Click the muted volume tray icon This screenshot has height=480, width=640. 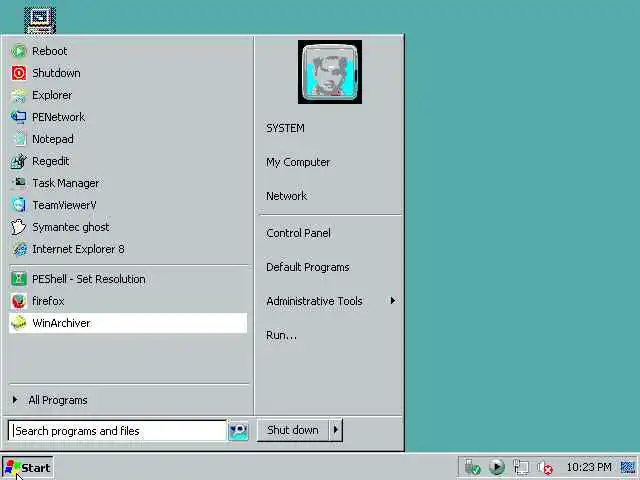(545, 467)
